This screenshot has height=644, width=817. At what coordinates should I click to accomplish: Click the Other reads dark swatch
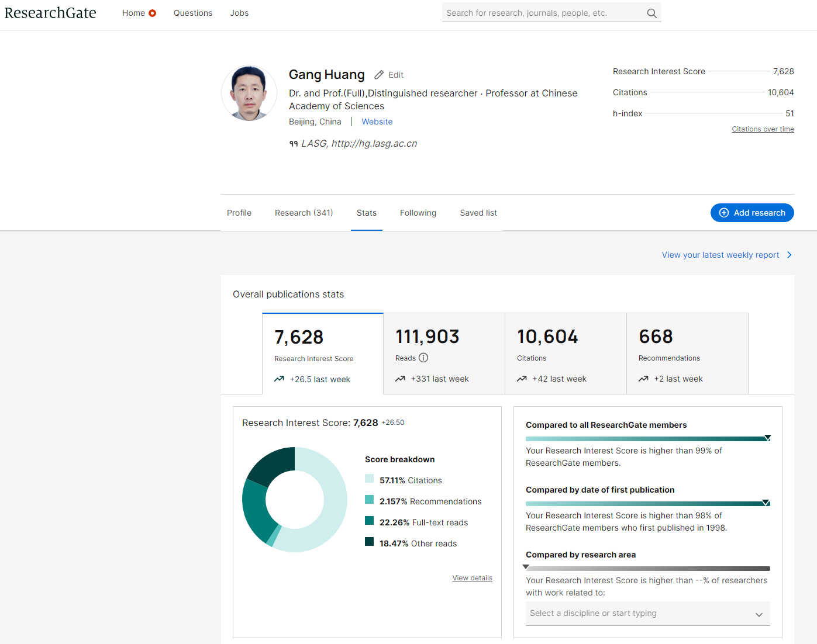coord(369,542)
